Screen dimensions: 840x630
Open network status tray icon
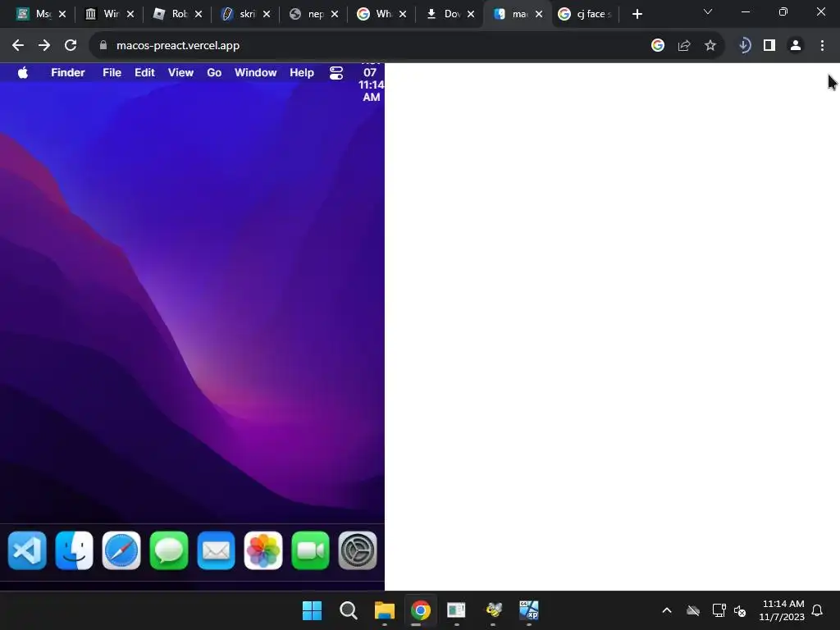tap(719, 610)
